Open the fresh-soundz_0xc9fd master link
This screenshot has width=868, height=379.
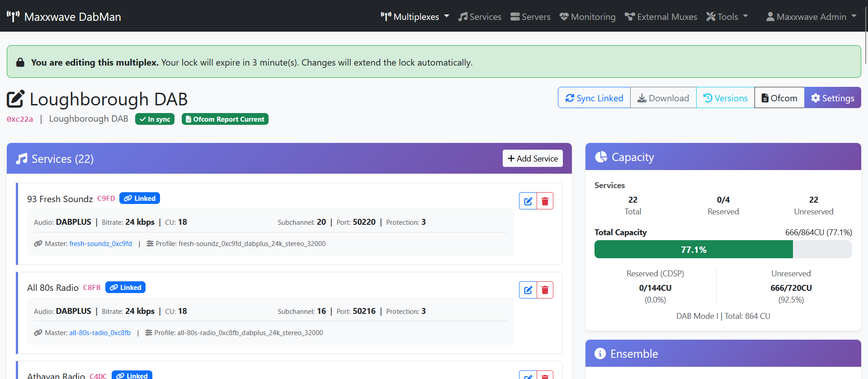(x=101, y=243)
